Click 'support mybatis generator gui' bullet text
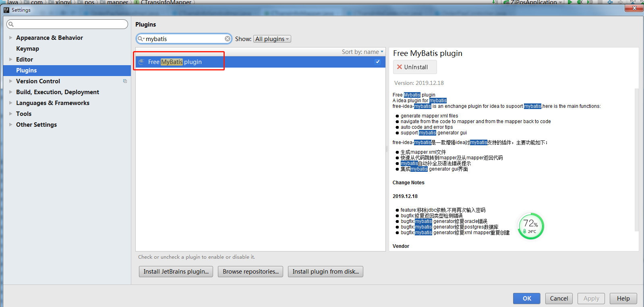 coord(434,133)
